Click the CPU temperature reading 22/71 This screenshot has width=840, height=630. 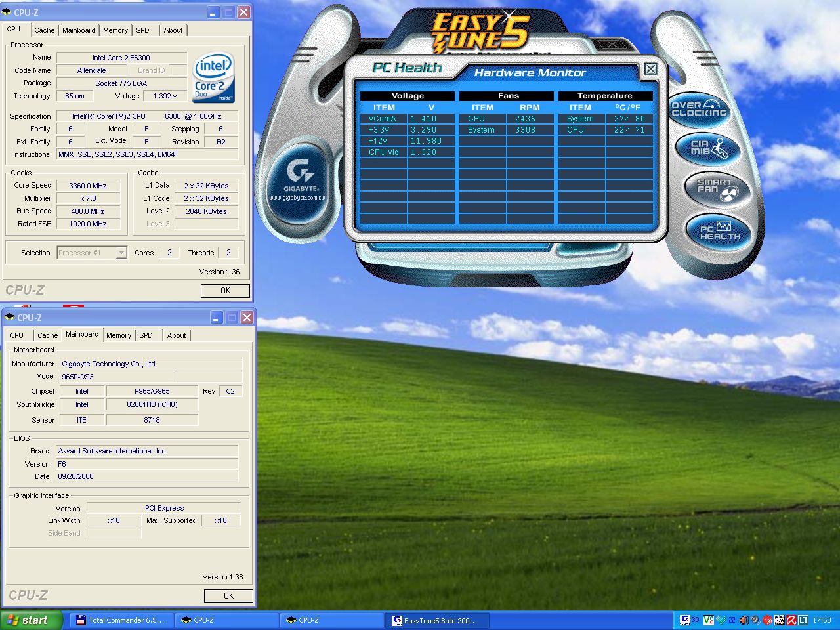(629, 130)
